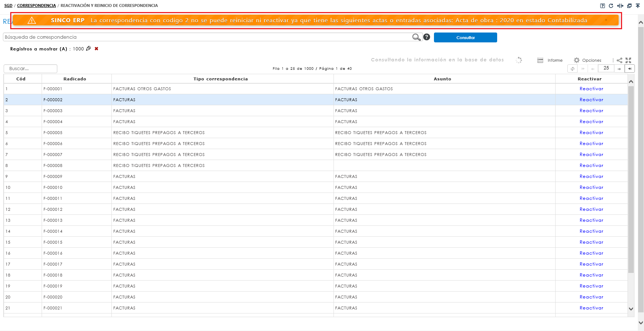Select the cell F-000006 in Radicado column

(x=76, y=144)
